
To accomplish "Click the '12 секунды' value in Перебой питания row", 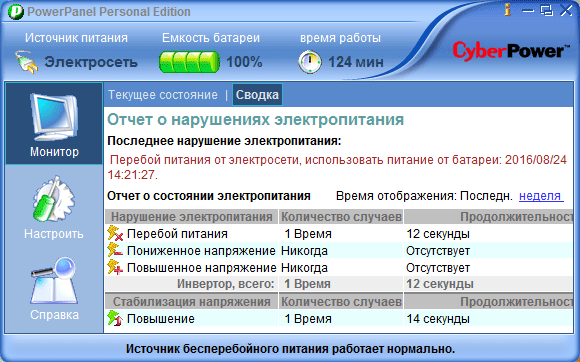I will click(x=438, y=234).
